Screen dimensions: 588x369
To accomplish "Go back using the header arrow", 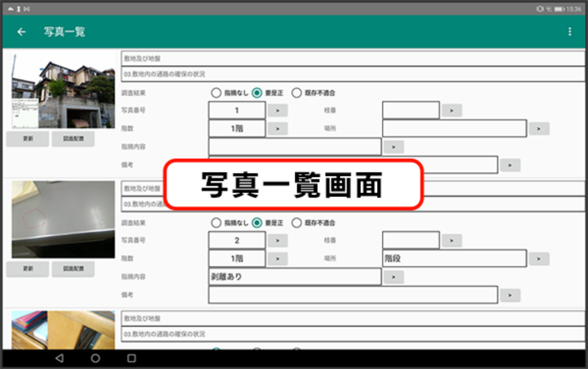I will coord(21,32).
